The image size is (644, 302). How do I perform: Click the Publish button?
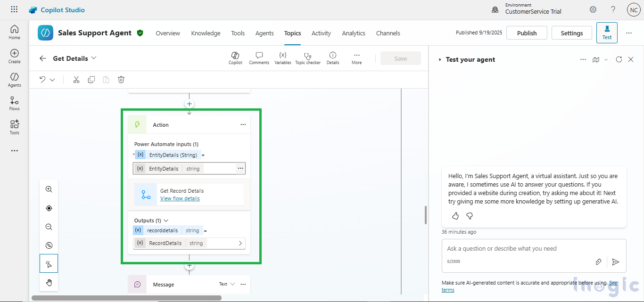527,33
